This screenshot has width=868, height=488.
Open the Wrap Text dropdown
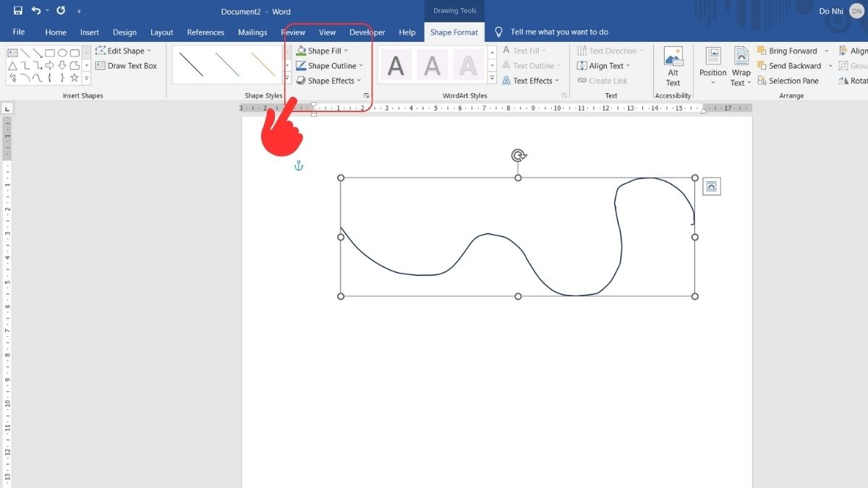click(741, 67)
